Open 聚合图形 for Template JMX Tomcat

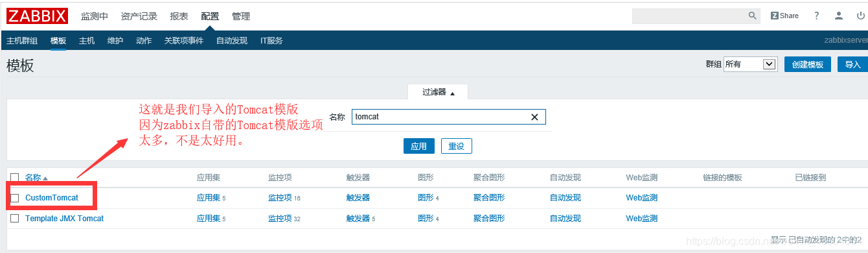pos(489,219)
